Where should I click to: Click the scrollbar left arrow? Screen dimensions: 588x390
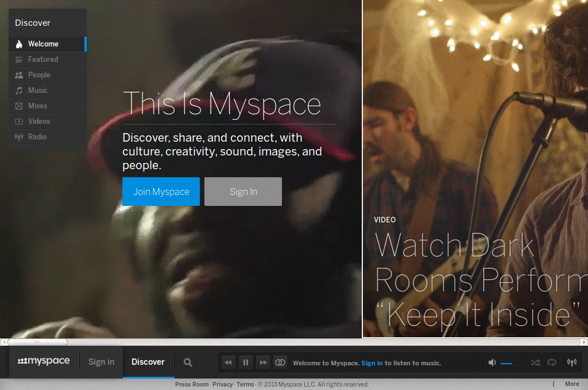click(x=3, y=342)
